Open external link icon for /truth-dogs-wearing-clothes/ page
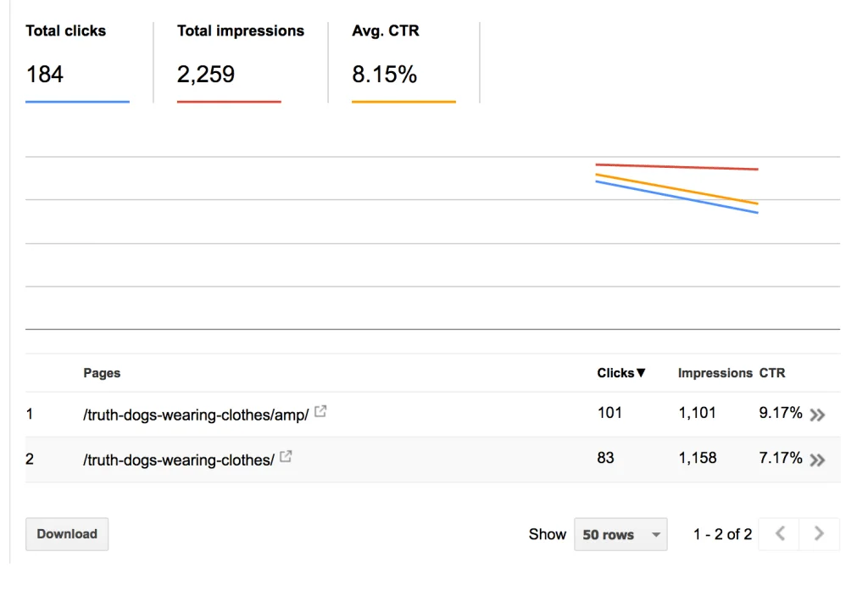Image resolution: width=868 pixels, height=602 pixels. coord(286,457)
